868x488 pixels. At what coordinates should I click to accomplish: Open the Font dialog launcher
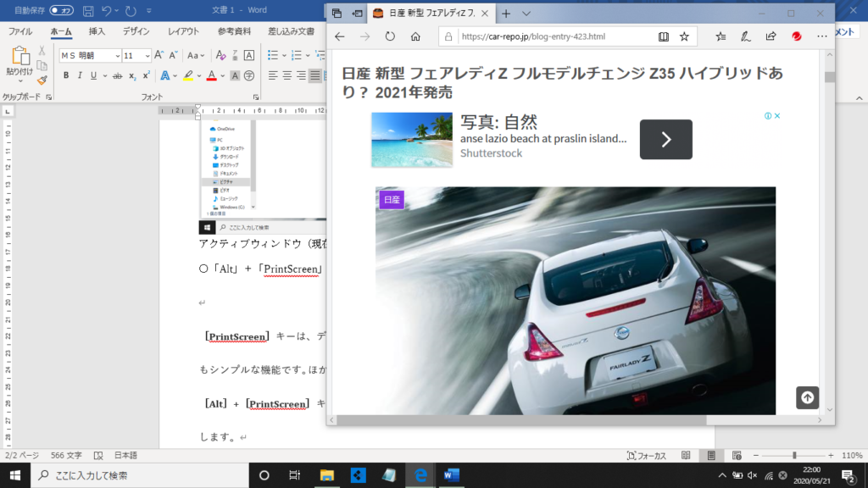256,97
